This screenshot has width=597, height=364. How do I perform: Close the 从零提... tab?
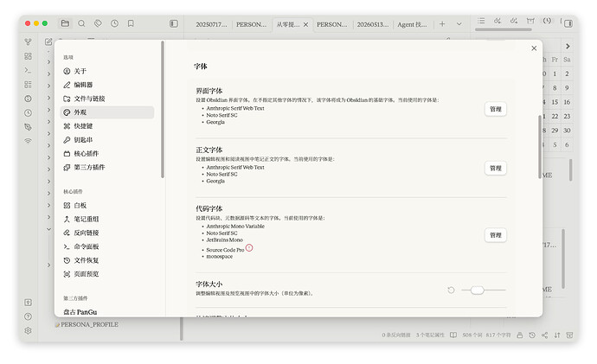click(x=305, y=24)
